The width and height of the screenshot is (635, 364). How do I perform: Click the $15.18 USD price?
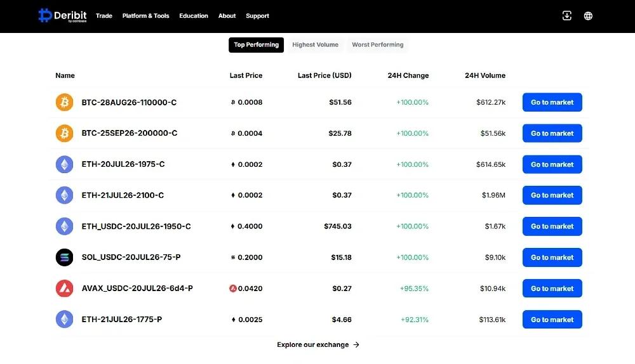342,257
